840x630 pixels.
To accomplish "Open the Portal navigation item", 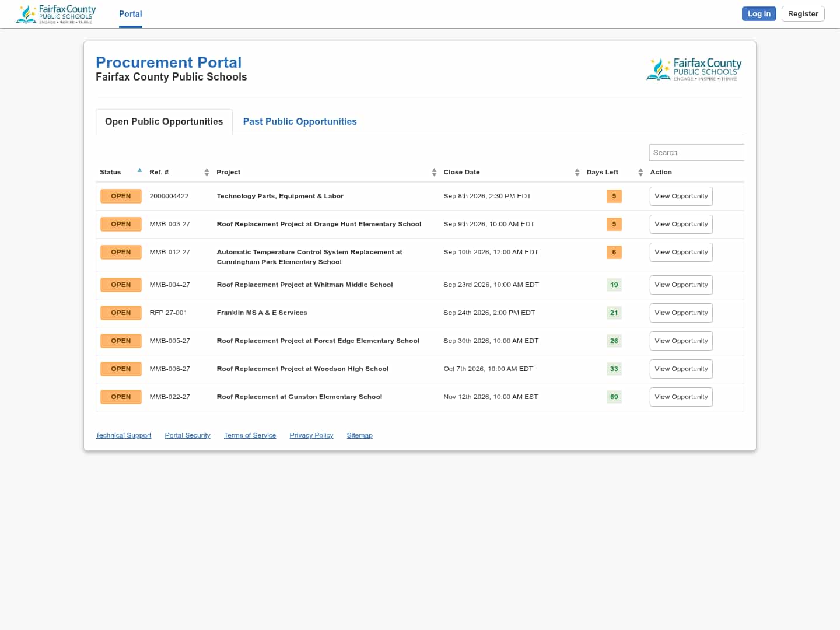I will tap(131, 14).
